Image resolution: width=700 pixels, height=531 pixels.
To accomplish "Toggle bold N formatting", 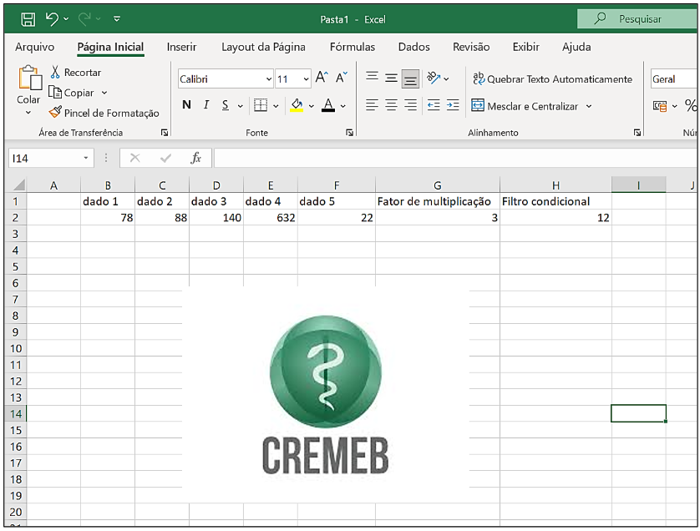I will (187, 105).
